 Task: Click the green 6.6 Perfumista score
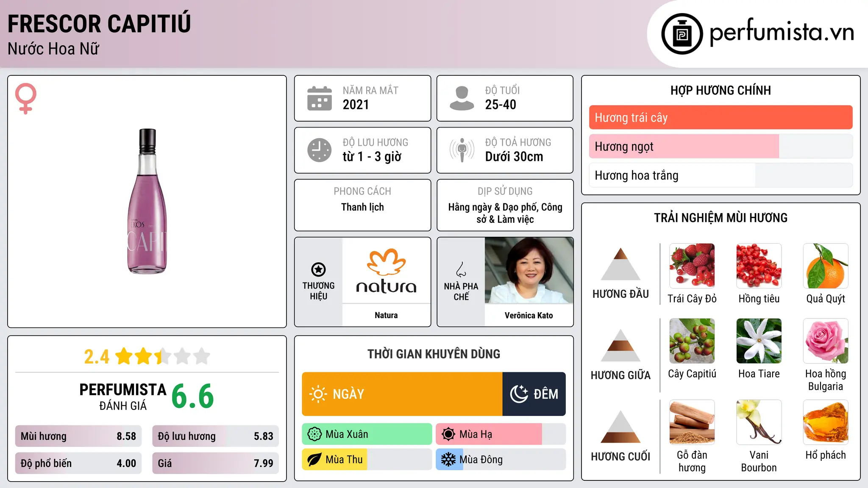tap(193, 396)
